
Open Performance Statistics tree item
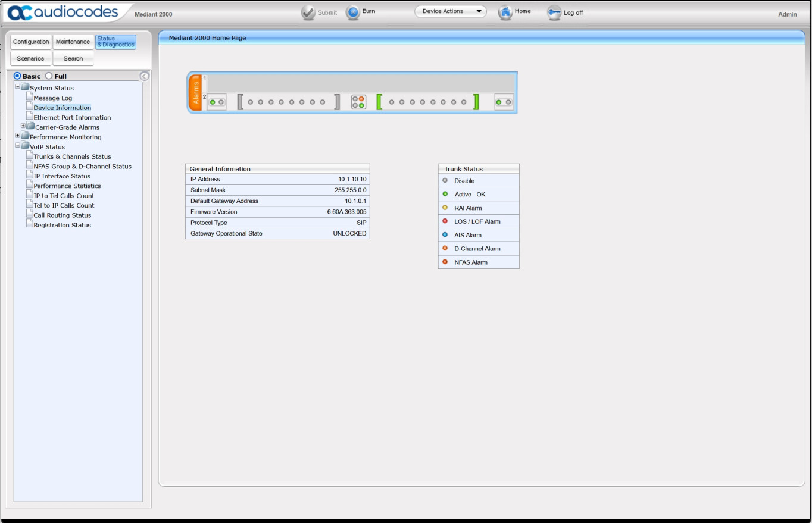[x=67, y=186]
